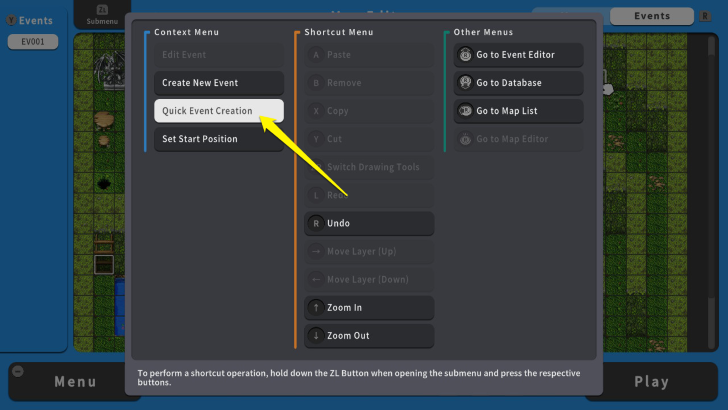The width and height of the screenshot is (728, 410).
Task: Select Set Start Position entry
Action: 219,139
